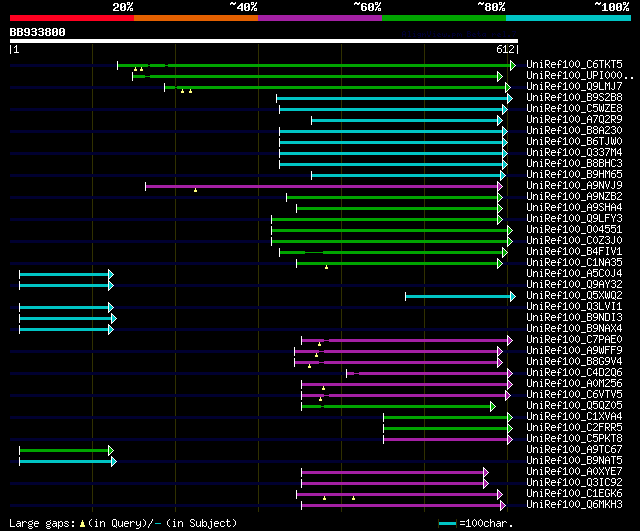Click the UniRef100_C5WZE8 label
The height and width of the screenshot is (531, 640).
coord(574,109)
